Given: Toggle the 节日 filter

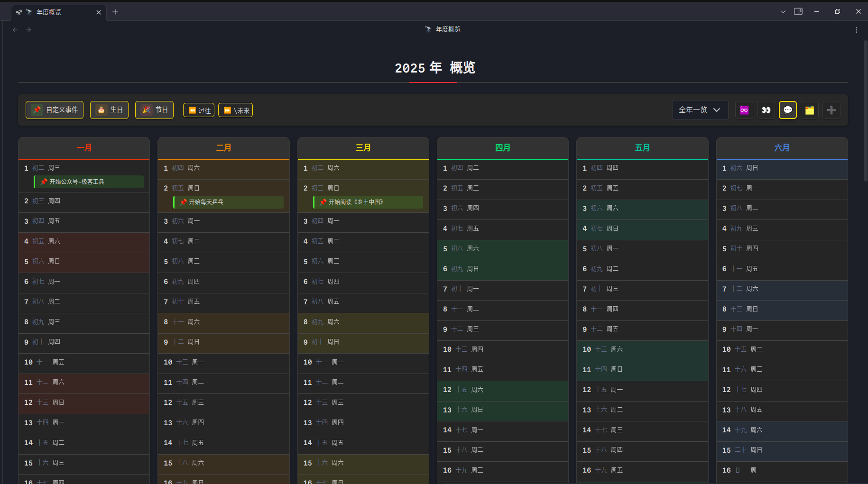Looking at the screenshot, I should pyautogui.click(x=154, y=110).
